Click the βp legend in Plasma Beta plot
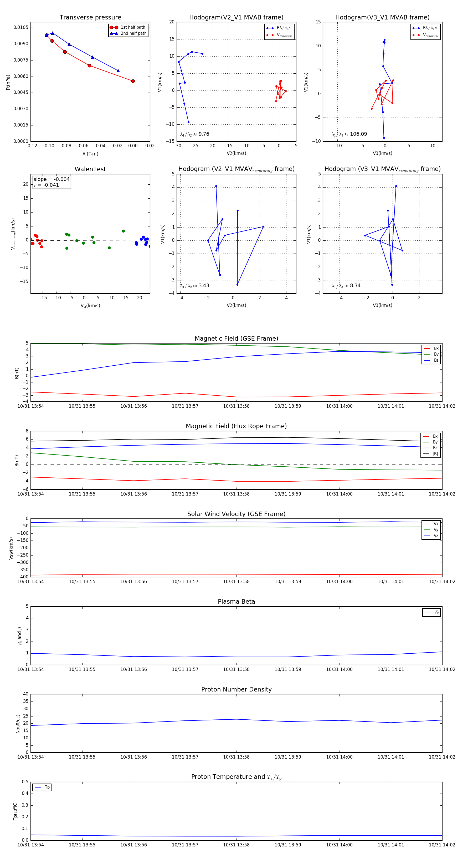Viewport: 473px width, 868px height. (431, 612)
